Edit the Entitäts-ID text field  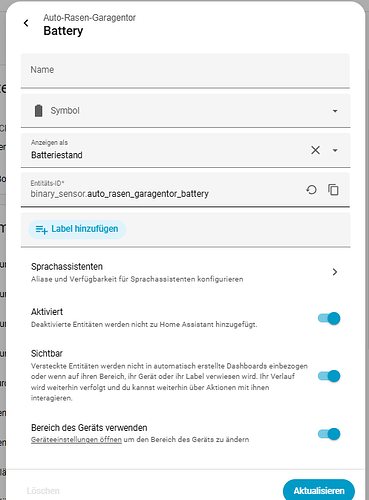tap(163, 189)
